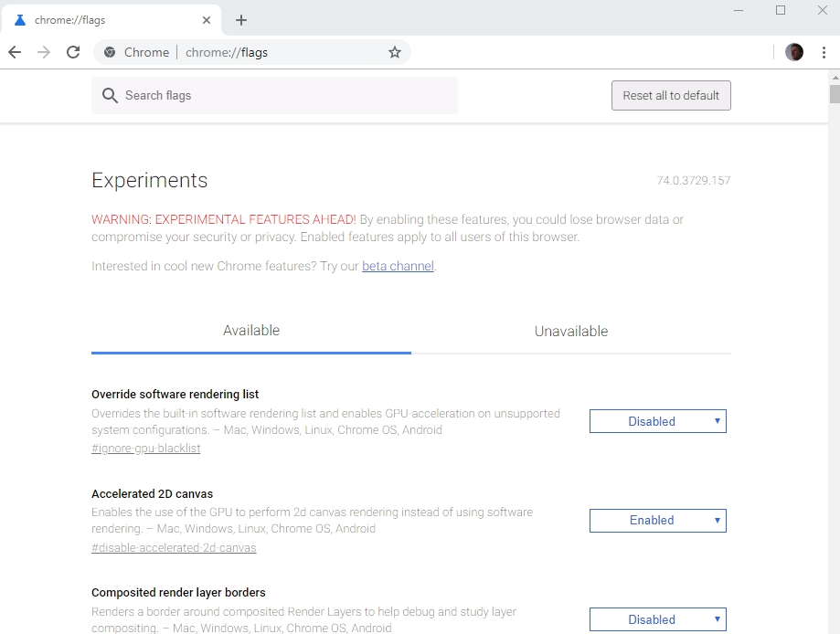Viewport: 840px width, 634px height.
Task: Bookmark this page with the star icon
Action: 395,52
